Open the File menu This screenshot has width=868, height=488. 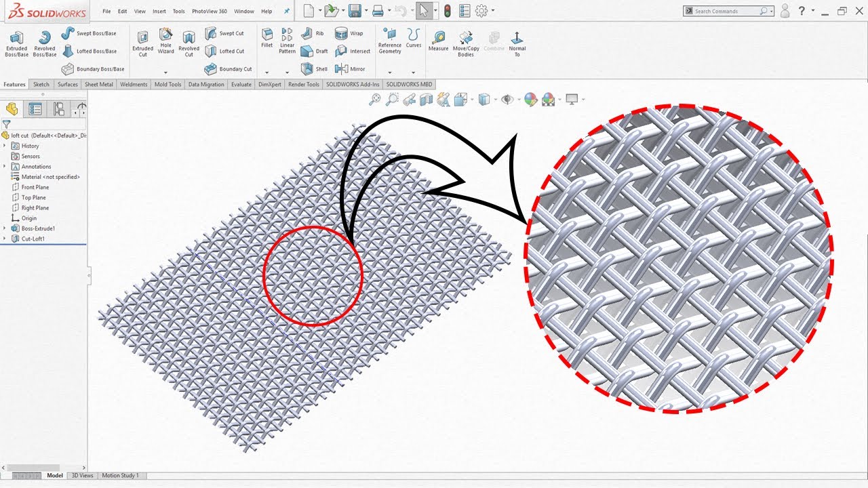(x=106, y=12)
